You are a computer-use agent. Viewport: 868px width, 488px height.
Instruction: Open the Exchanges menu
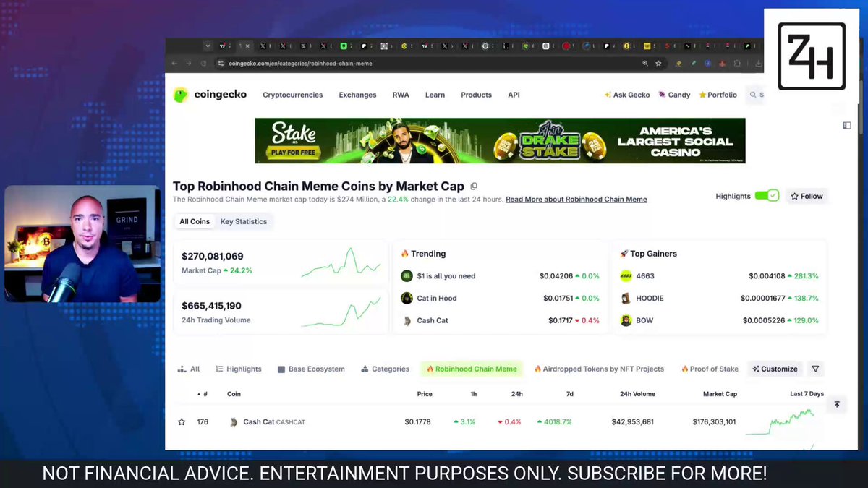[x=357, y=95]
